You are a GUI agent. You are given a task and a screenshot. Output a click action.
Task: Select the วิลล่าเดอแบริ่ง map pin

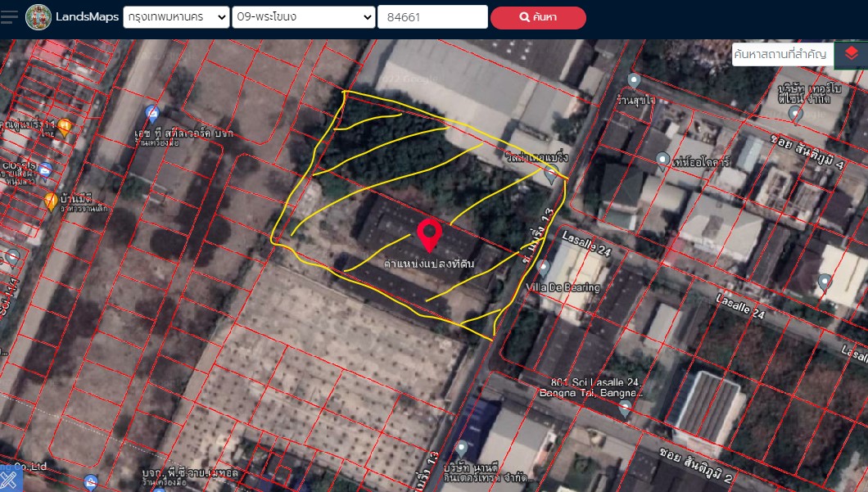[551, 174]
